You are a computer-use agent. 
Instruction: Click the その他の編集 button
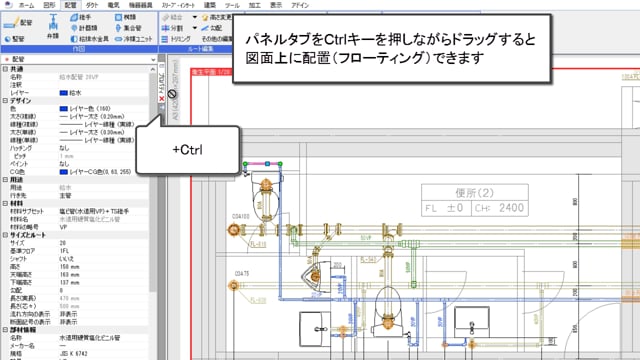click(217, 39)
